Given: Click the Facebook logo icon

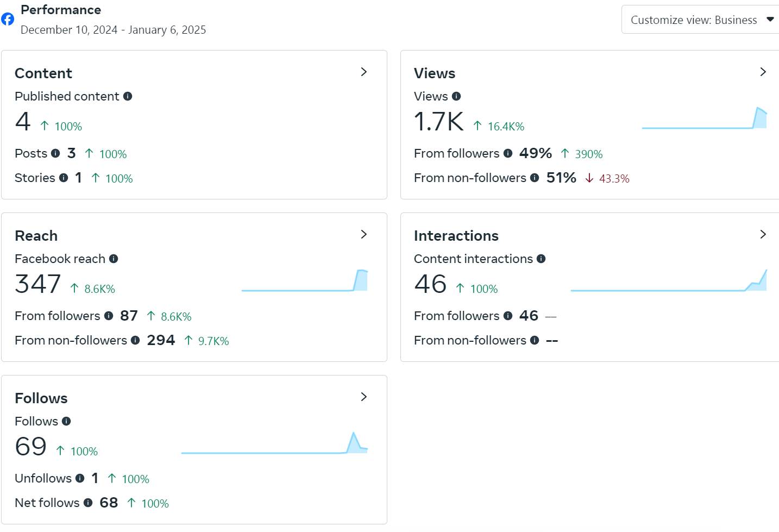Looking at the screenshot, I should click(8, 20).
